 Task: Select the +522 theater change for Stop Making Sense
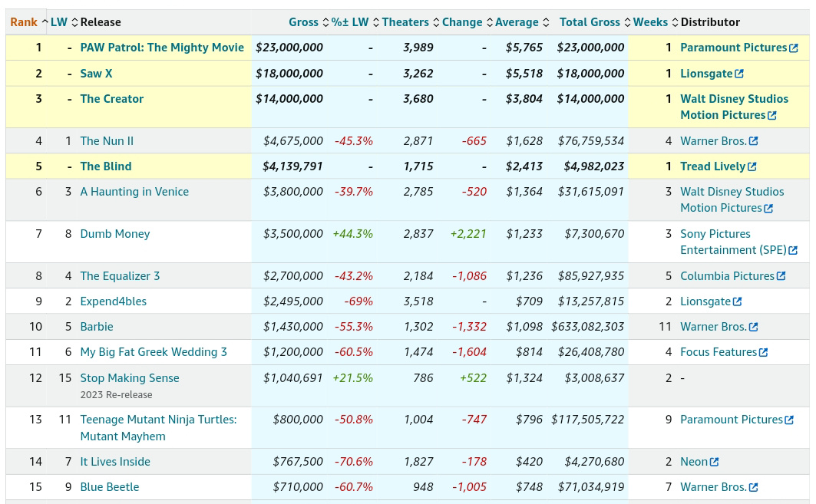(x=473, y=378)
